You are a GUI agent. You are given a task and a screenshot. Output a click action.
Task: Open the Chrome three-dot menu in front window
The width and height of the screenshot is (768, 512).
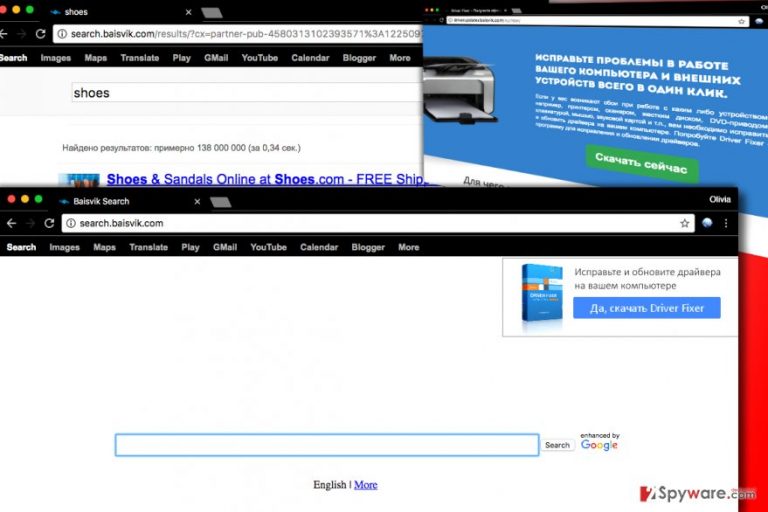click(726, 223)
